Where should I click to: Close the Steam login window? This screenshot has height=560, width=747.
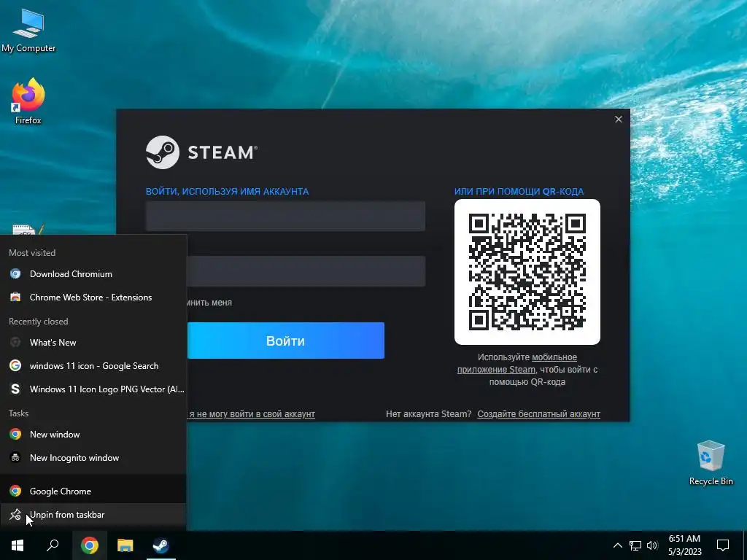coord(619,119)
